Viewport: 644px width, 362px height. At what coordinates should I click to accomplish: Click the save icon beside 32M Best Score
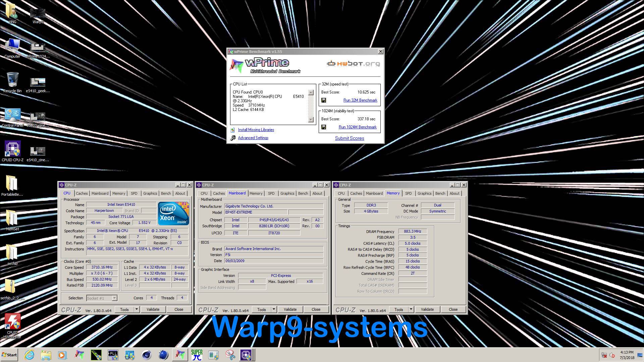tap(324, 100)
